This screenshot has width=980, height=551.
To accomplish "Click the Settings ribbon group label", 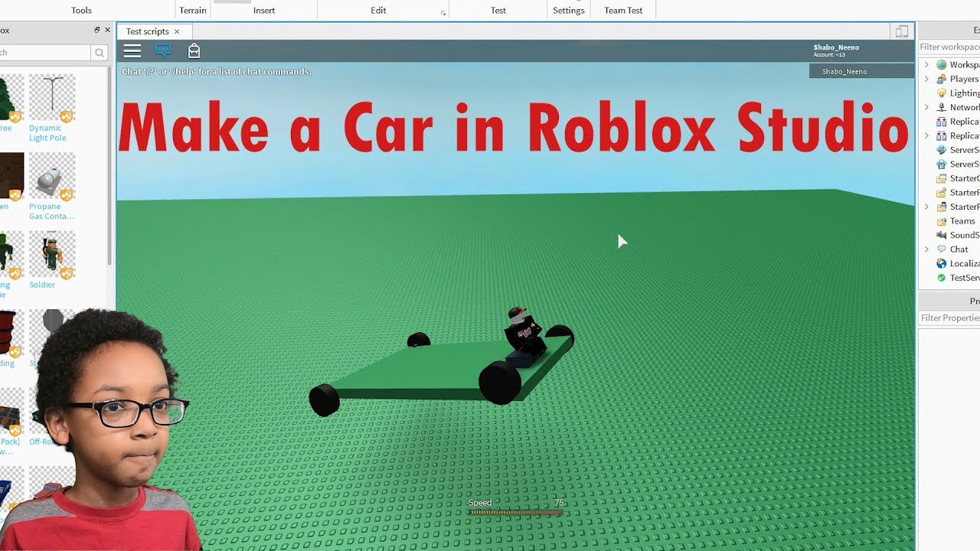I will point(569,11).
